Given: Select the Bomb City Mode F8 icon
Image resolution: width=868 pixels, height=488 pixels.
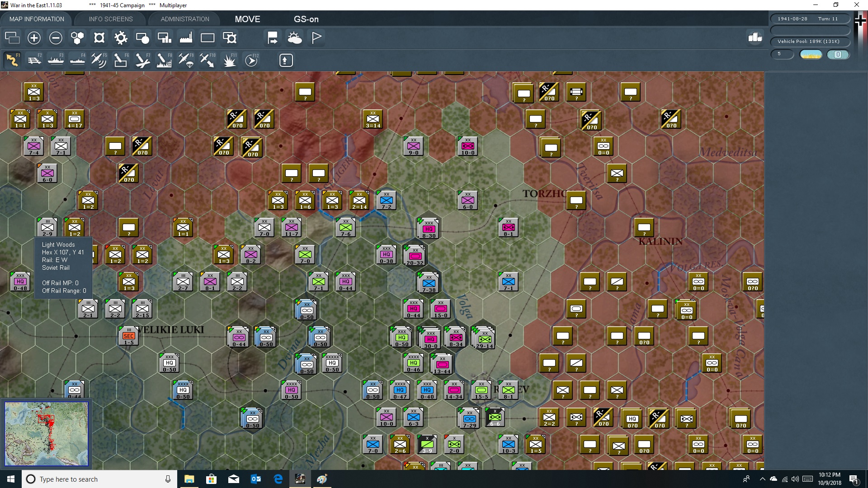Looking at the screenshot, I should tap(164, 60).
